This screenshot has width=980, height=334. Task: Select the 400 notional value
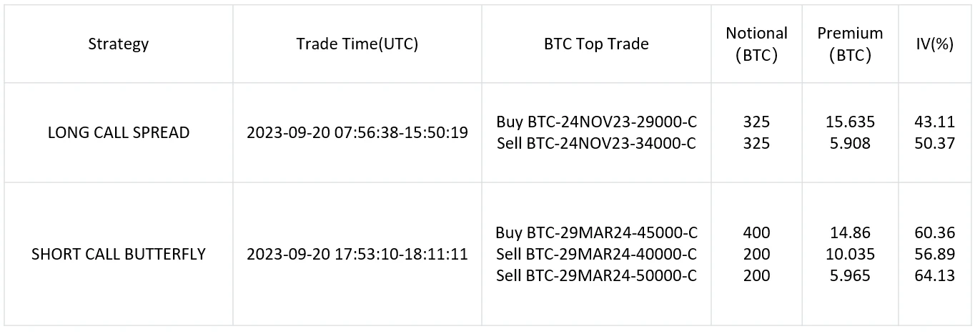click(x=756, y=232)
